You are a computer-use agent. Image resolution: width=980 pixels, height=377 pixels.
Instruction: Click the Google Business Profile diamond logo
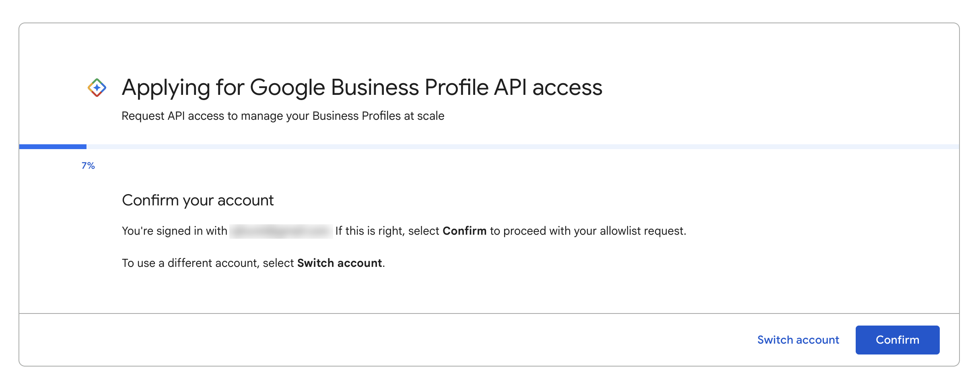[x=97, y=88]
